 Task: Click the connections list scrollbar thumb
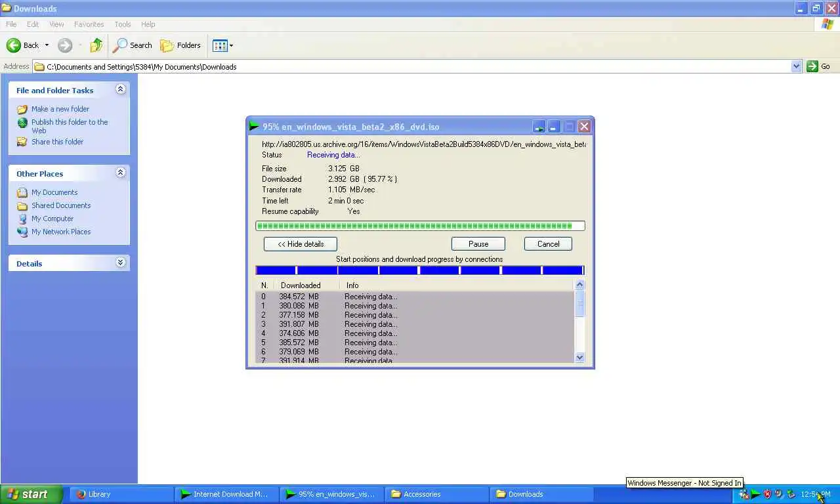(x=579, y=303)
